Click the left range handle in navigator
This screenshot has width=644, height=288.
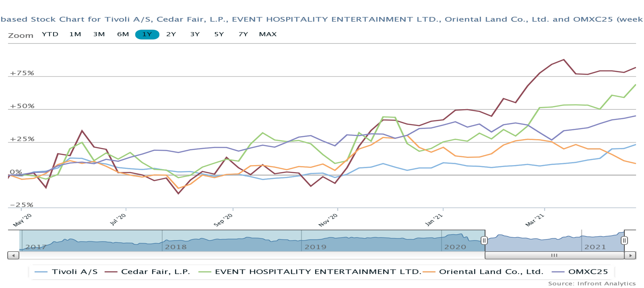point(484,241)
